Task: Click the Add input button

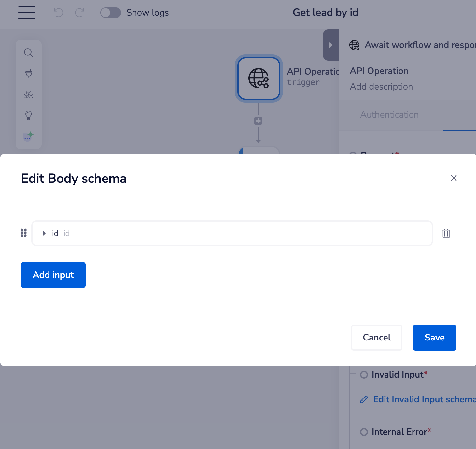Action: (53, 275)
